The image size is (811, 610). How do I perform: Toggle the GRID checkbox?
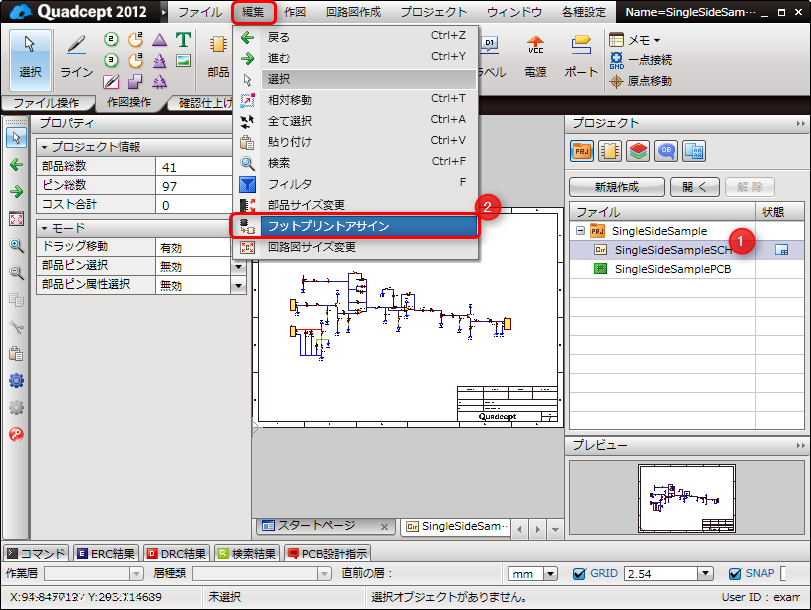coord(580,574)
